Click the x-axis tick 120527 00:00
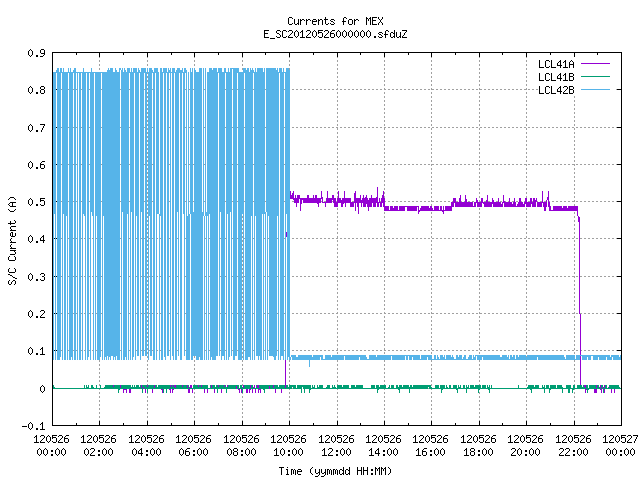Image resolution: width=640 pixels, height=480 pixels. [x=620, y=446]
